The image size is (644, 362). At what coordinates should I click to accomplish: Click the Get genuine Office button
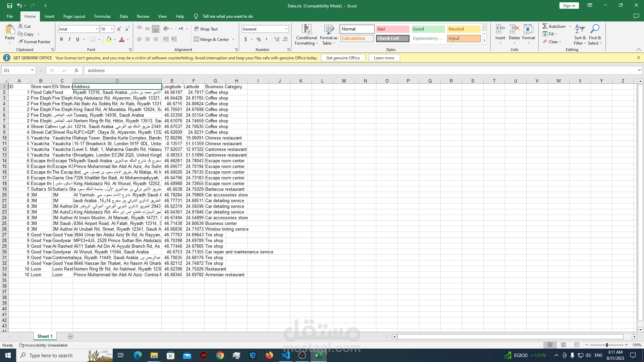(343, 58)
